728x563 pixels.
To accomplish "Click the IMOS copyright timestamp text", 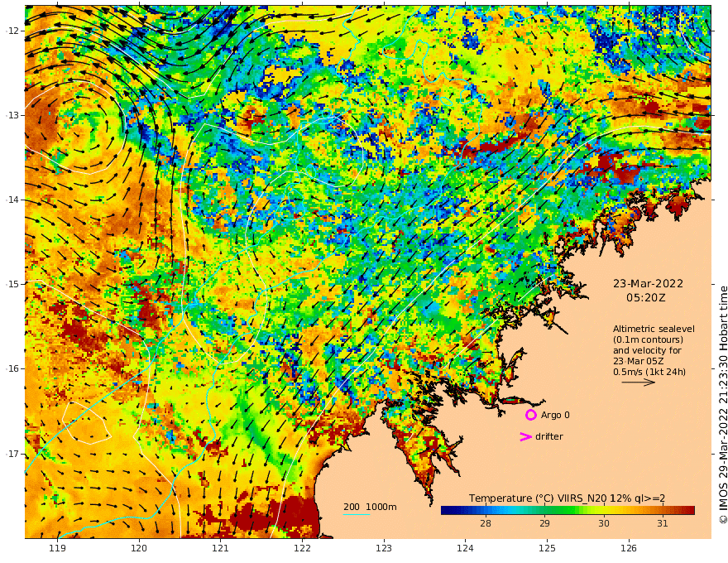I will (x=723, y=405).
